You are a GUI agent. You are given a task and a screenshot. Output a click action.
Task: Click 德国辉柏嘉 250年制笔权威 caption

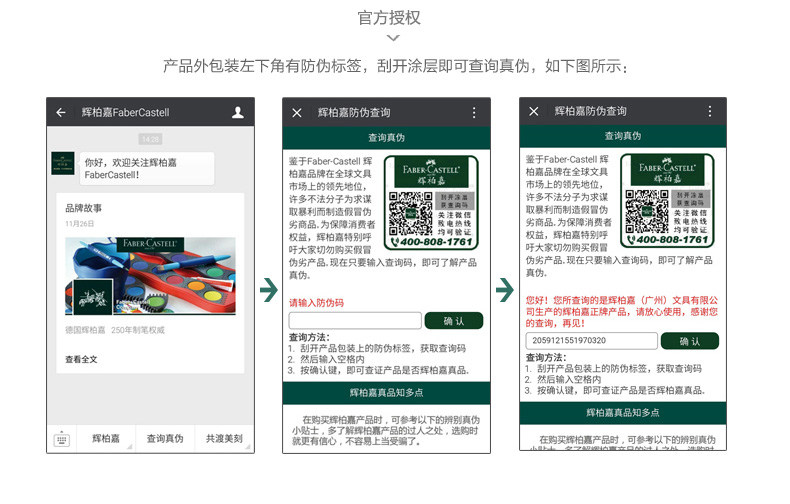pyautogui.click(x=115, y=330)
